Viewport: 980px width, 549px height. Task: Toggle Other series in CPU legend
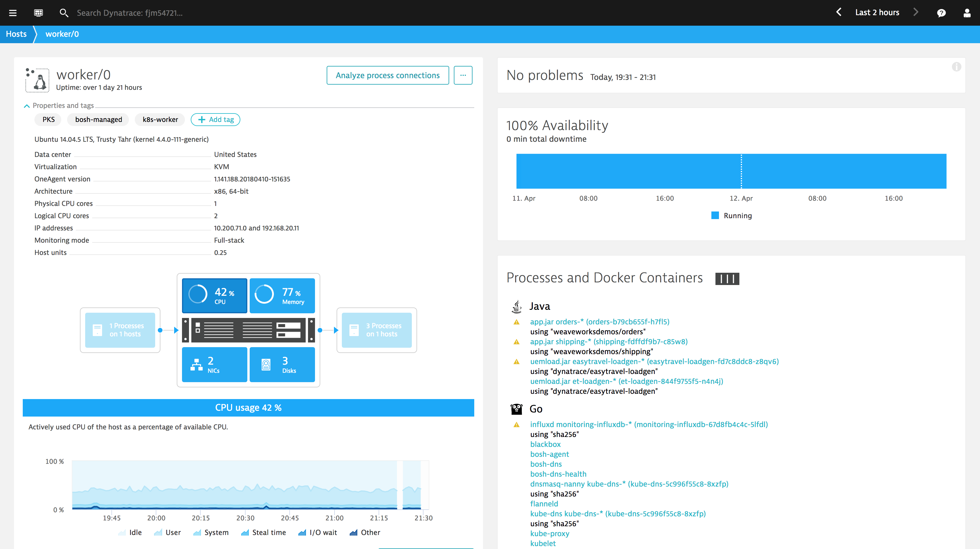click(x=365, y=532)
